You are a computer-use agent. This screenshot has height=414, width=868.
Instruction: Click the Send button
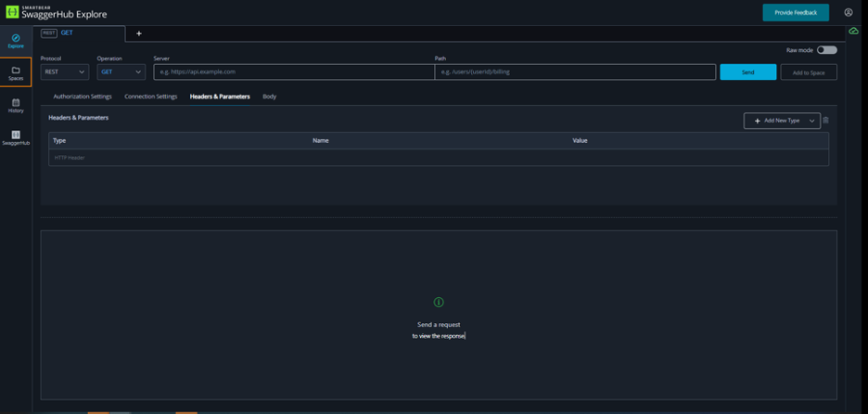[x=747, y=72]
